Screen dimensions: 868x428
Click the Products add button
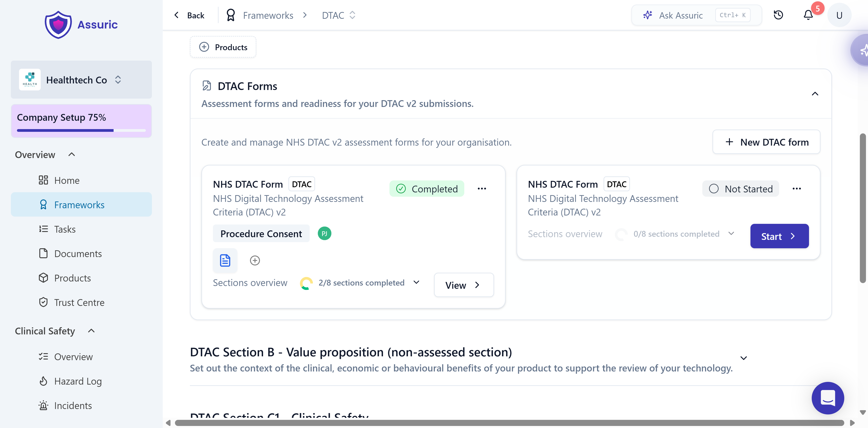223,47
